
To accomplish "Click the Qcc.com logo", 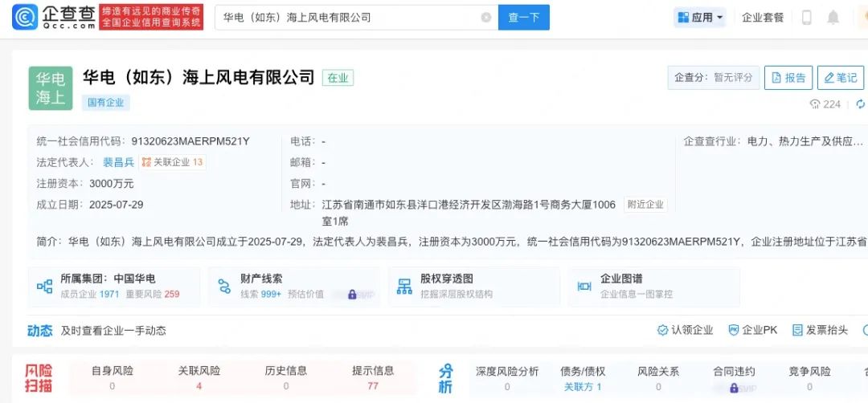I will (53, 17).
